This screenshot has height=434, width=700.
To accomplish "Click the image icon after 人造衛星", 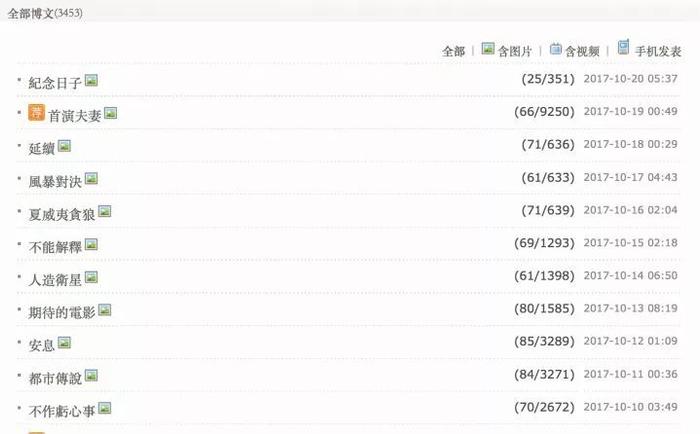I will 91,277.
